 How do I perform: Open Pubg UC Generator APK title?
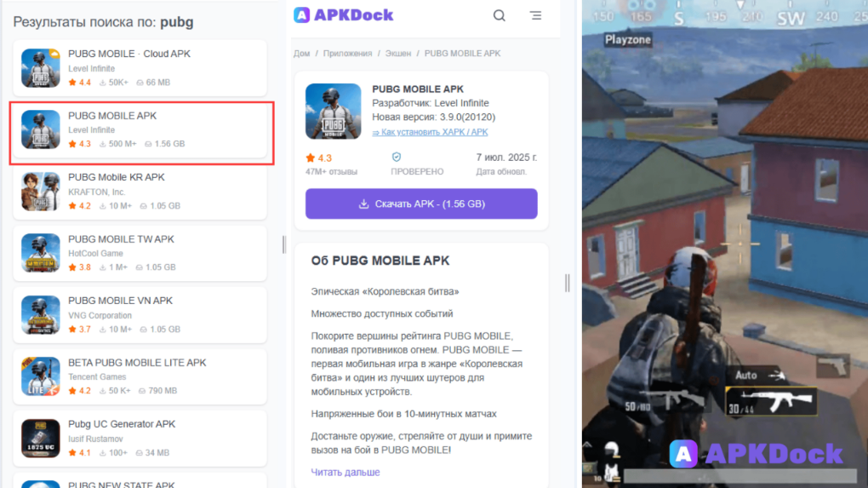click(122, 424)
